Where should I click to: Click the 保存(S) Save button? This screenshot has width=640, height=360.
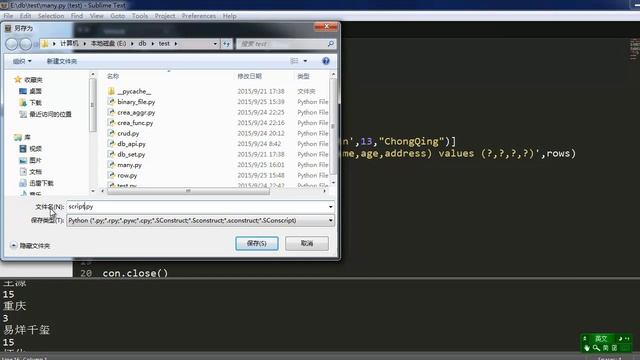[257, 243]
